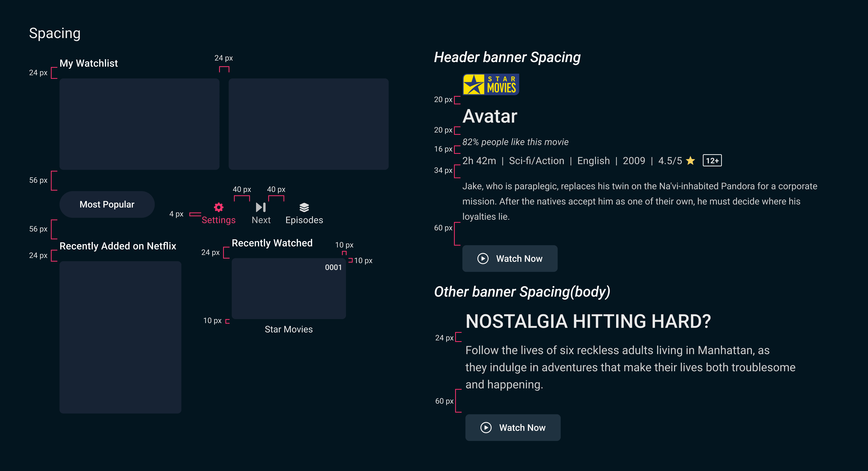868x471 pixels.
Task: Open the second My Watchlist card
Action: coord(308,124)
